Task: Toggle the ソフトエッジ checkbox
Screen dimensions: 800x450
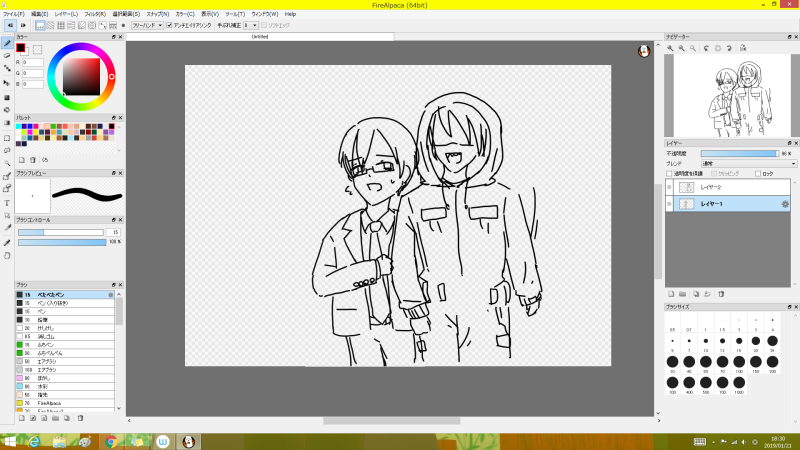Action: (x=264, y=25)
